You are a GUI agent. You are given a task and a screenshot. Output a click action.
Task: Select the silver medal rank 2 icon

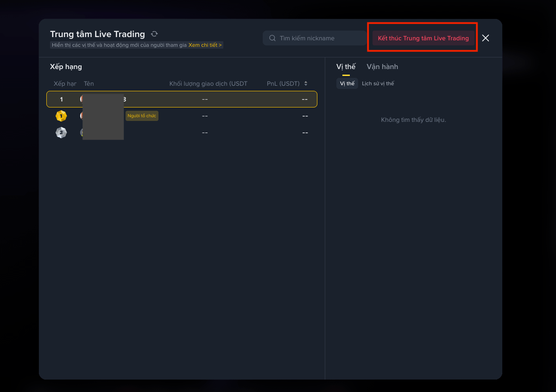click(61, 133)
